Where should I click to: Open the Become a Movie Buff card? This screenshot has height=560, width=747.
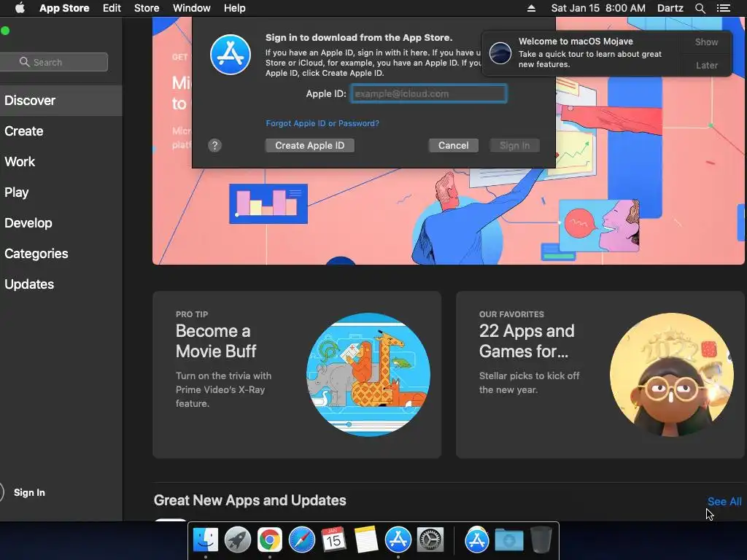click(x=297, y=375)
